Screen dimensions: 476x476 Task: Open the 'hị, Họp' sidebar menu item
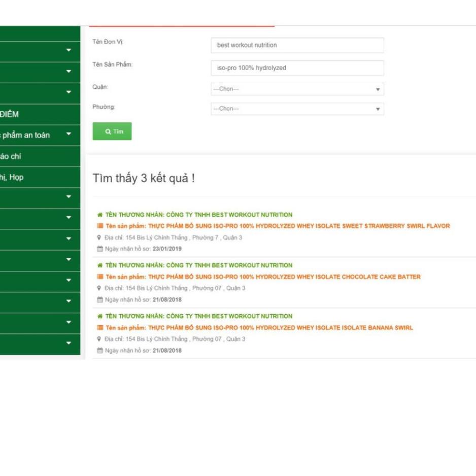12,177
